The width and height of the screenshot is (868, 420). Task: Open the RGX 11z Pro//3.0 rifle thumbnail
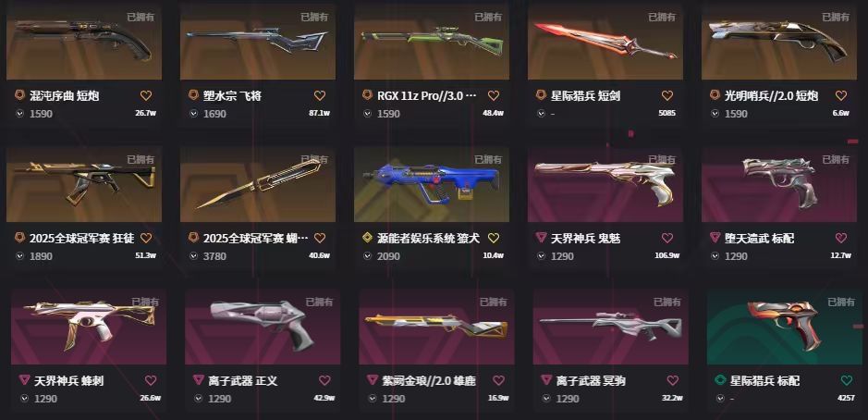click(432, 43)
